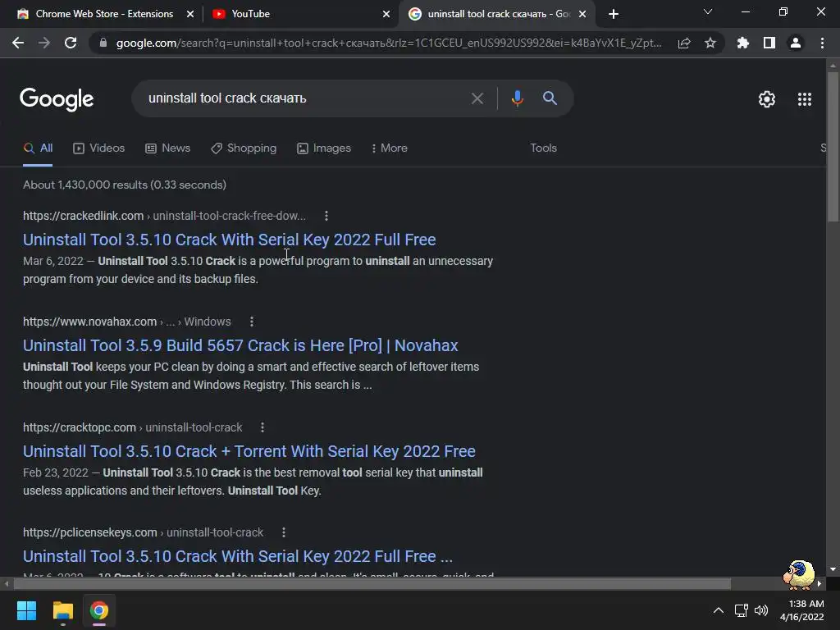The image size is (840, 630).
Task: Open the Google logo homepage link
Action: coord(57,99)
